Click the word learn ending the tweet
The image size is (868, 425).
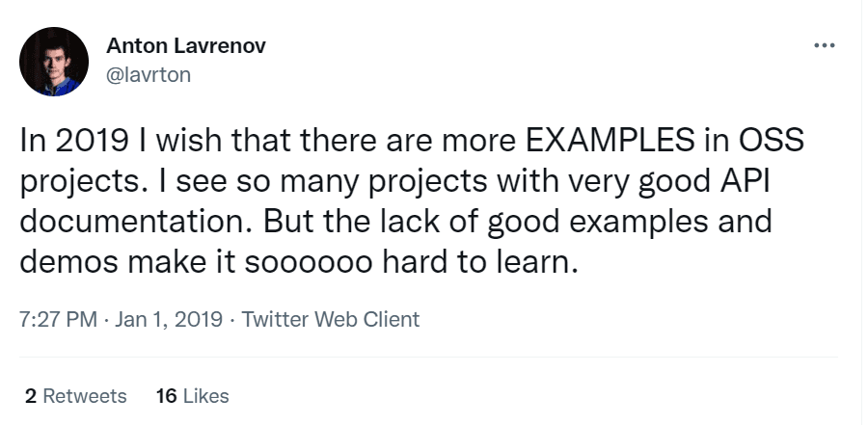coord(538,262)
